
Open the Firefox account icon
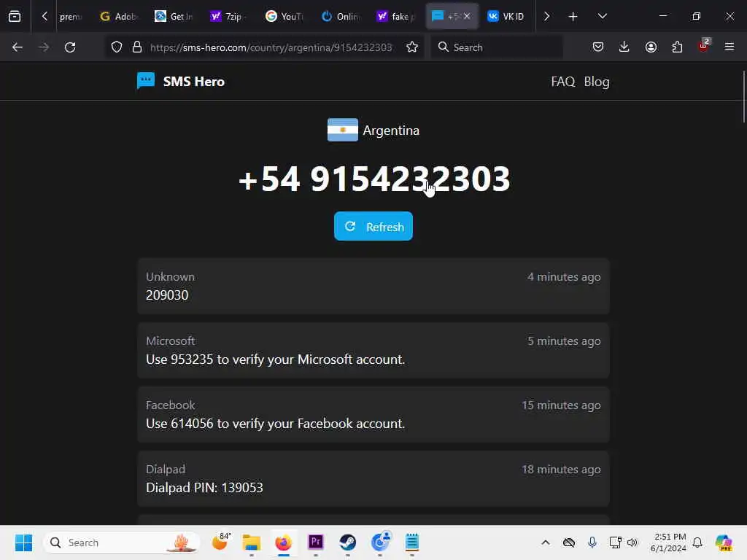coord(651,47)
